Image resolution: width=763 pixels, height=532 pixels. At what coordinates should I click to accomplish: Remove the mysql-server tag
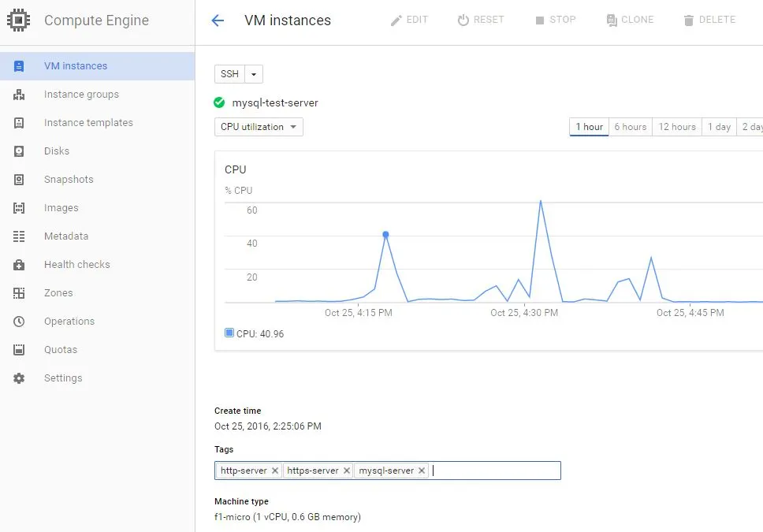tap(422, 471)
